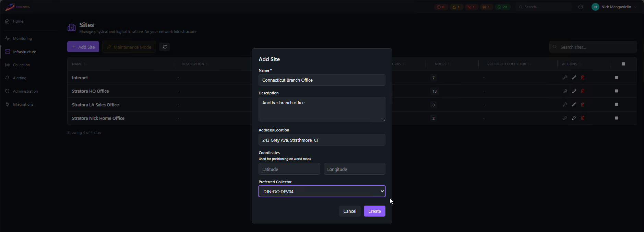Click the Latitude input field
This screenshot has height=232, width=644.
pos(289,169)
